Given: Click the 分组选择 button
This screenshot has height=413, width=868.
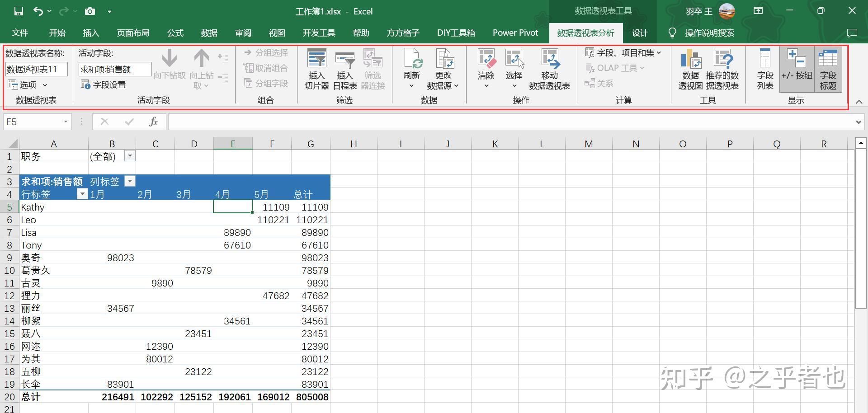Looking at the screenshot, I should coord(266,52).
